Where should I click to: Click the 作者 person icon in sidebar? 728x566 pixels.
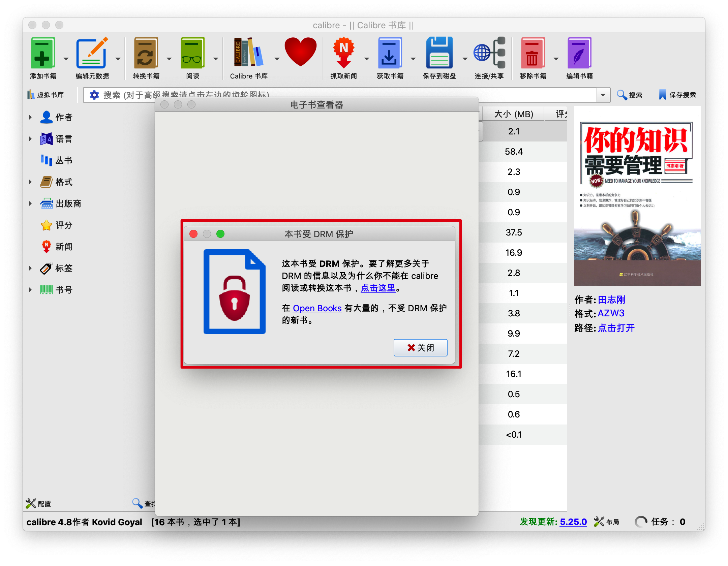pyautogui.click(x=46, y=117)
